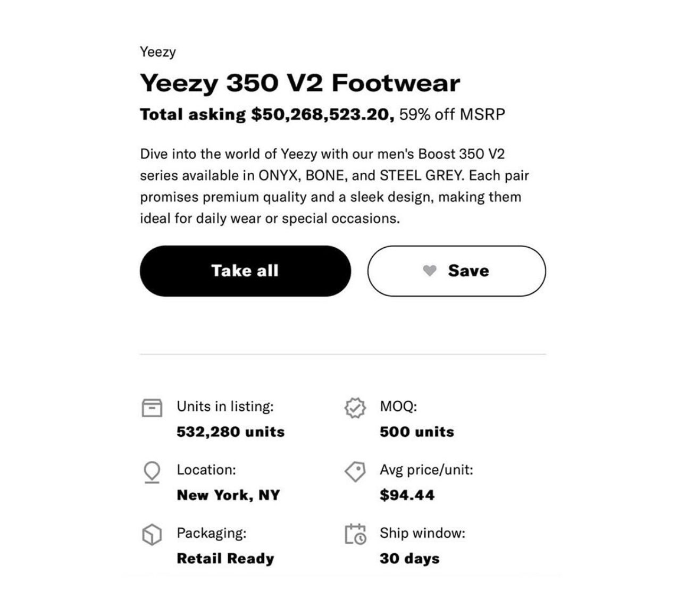Click the Yeezy 350 V2 Footwear title
Viewport: 686px width, 616px height.
click(x=300, y=83)
